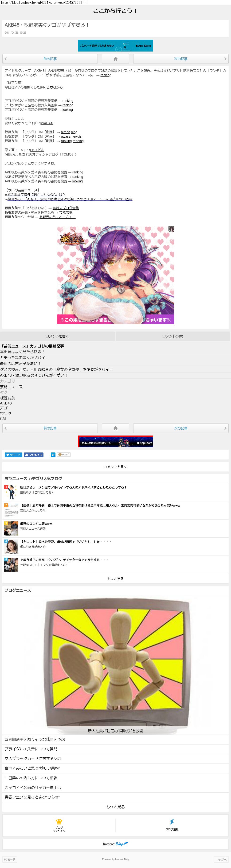Select the コメント(0件) tab
This screenshot has width=231, height=868.
click(173, 336)
